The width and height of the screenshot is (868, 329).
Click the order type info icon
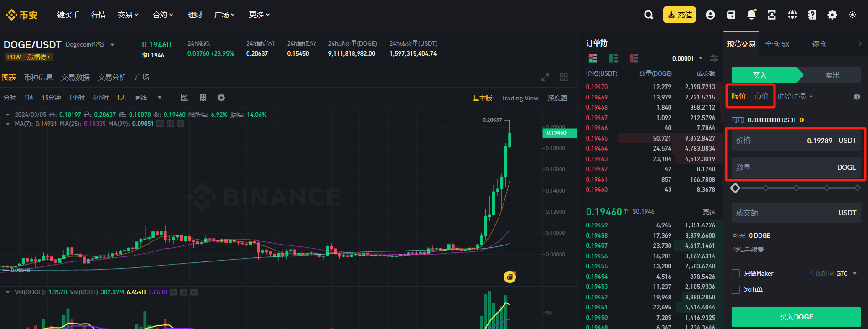[857, 97]
